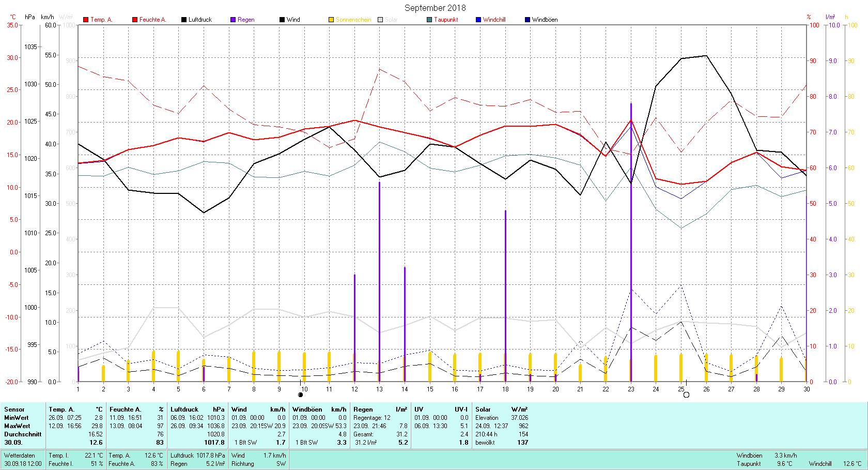
Task: Select average pressure value "1020.8"
Action: pos(216,434)
